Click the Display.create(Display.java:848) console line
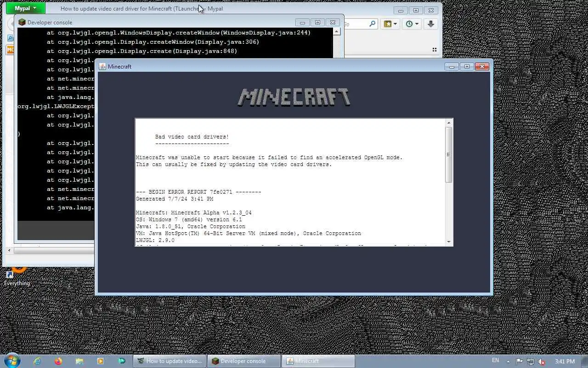Viewport: 588px width, 368px height. (x=142, y=51)
